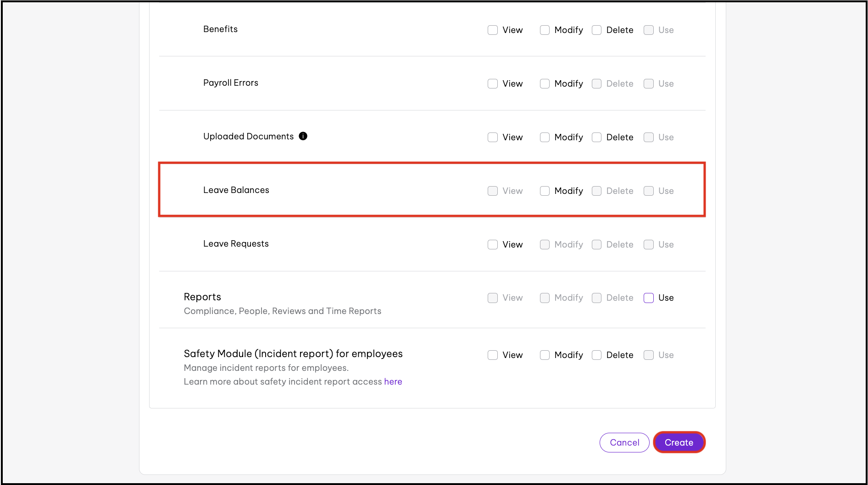The width and height of the screenshot is (868, 485).
Task: Click the Uploaded Documents info icon
Action: (x=303, y=136)
